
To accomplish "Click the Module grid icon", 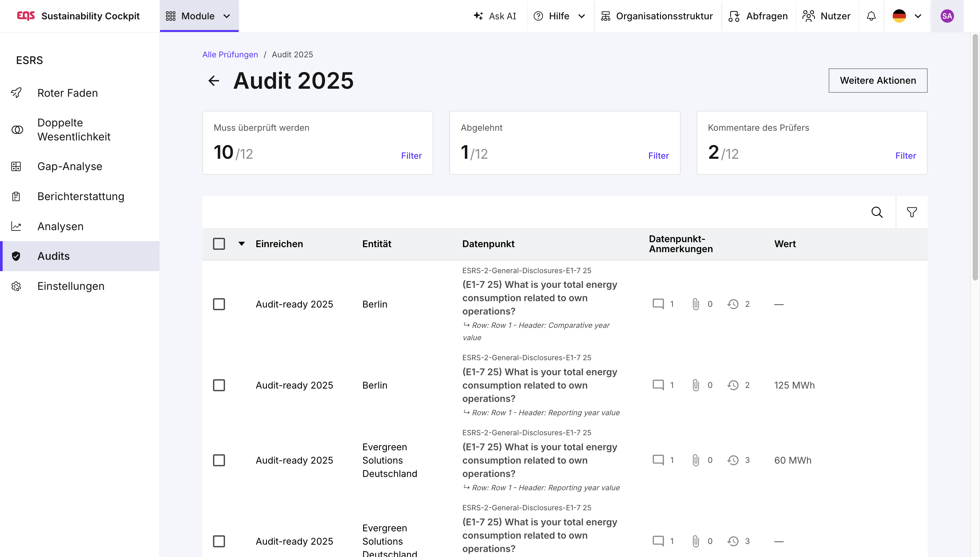I will [x=170, y=16].
